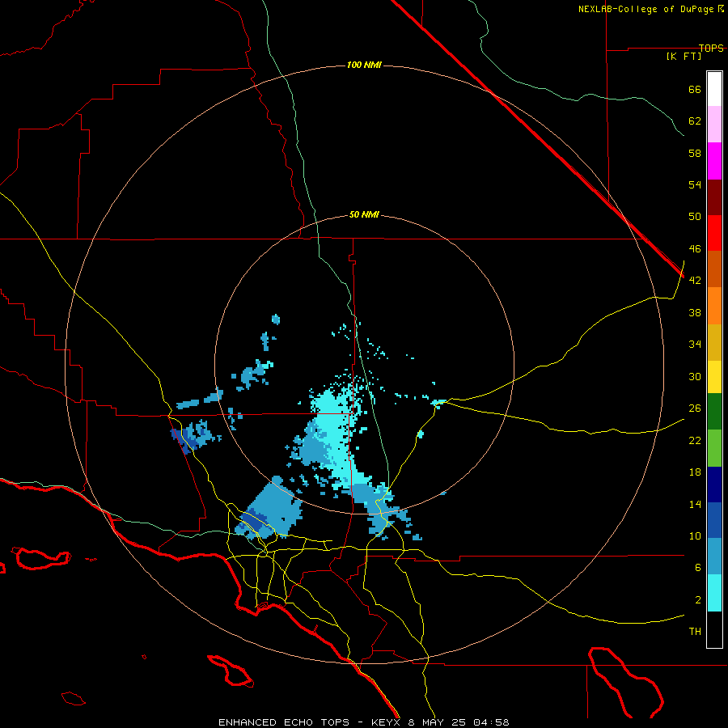The width and height of the screenshot is (728, 728).
Task: Click the 42 legend value
Action: click(x=695, y=281)
